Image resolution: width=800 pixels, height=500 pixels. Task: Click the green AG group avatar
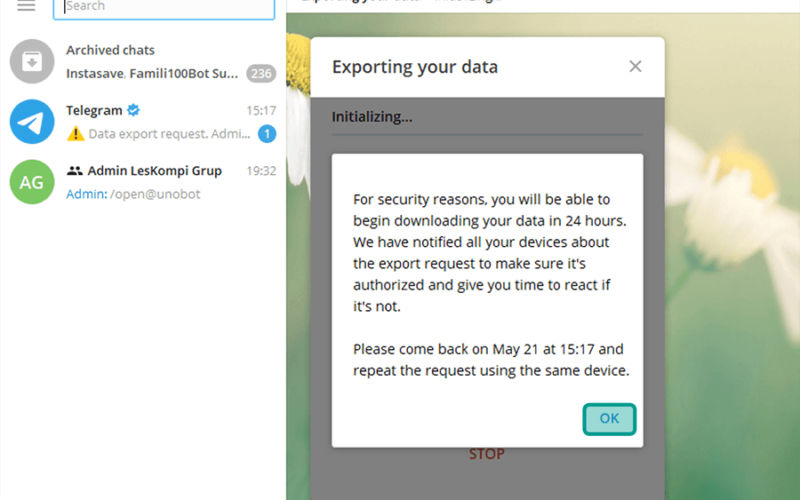(32, 182)
